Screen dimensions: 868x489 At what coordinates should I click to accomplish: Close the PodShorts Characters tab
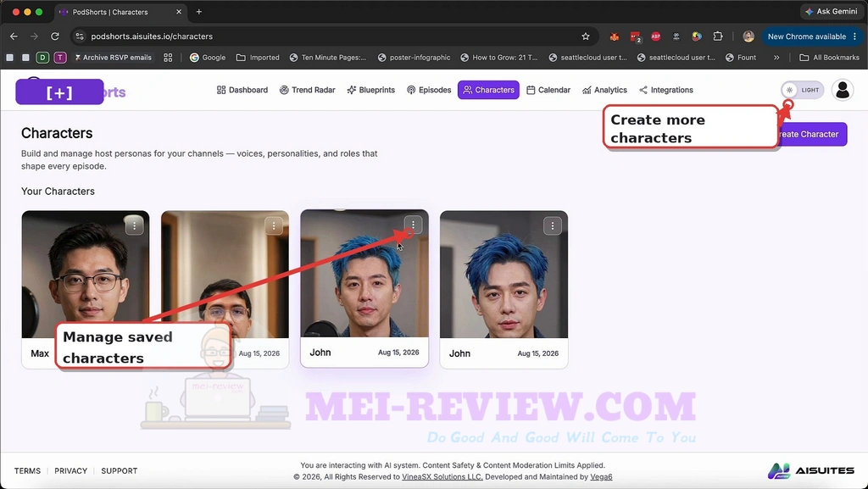click(x=179, y=12)
